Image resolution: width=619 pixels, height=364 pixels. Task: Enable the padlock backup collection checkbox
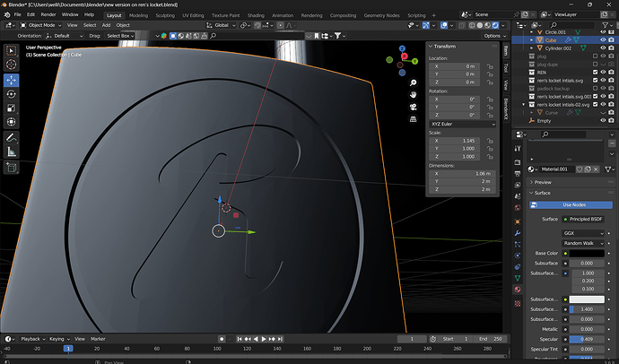[595, 89]
